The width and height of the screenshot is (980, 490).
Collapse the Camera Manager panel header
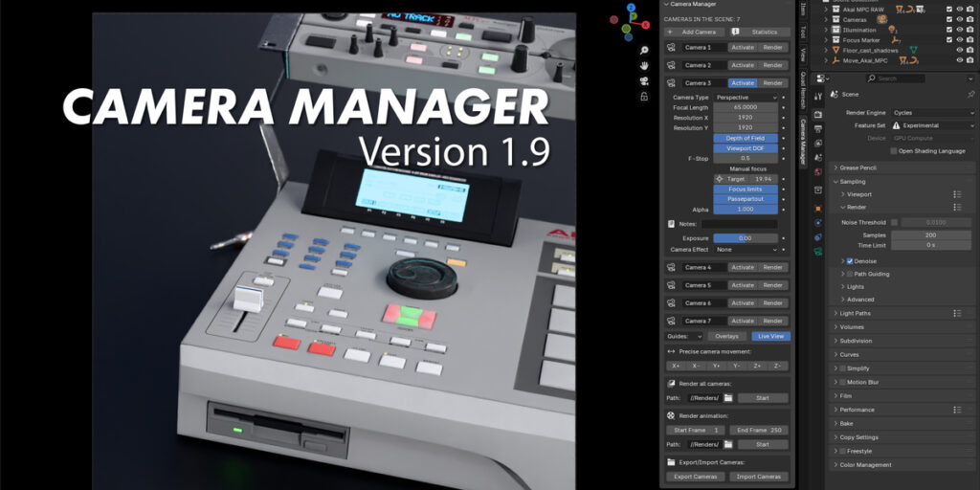tap(727, 5)
